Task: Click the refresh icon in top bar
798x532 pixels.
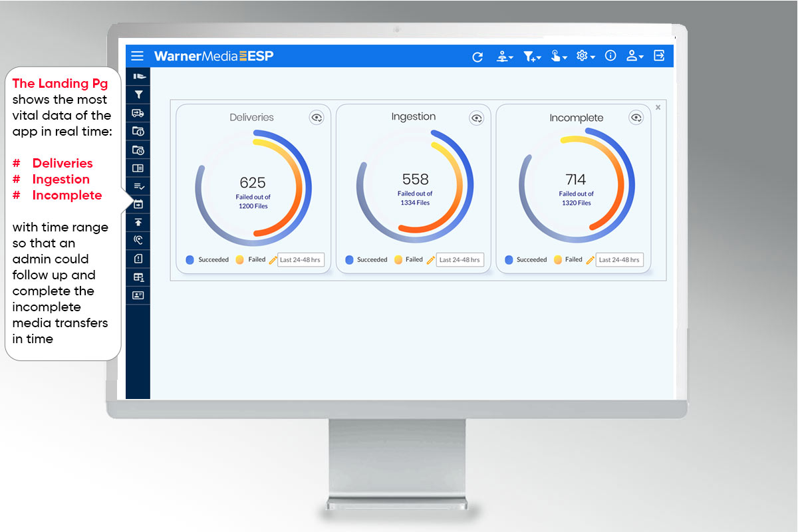Action: click(x=477, y=57)
